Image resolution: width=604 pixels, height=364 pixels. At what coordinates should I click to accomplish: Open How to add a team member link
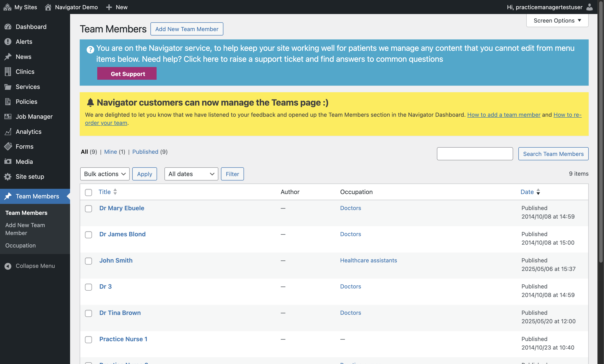504,115
